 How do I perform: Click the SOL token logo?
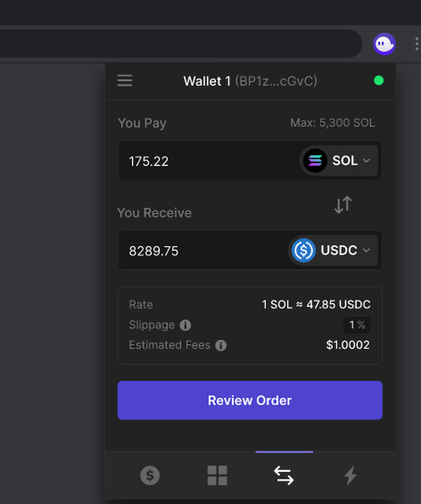coord(315,160)
